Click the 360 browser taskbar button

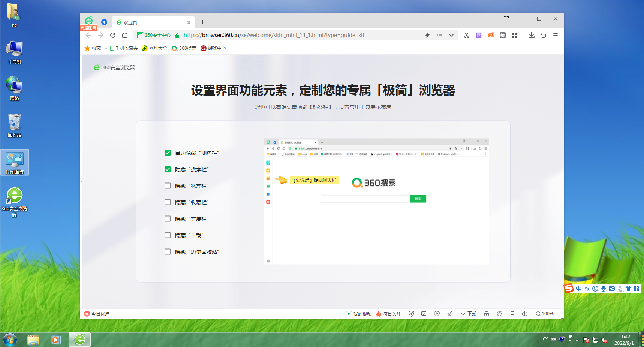click(x=80, y=340)
